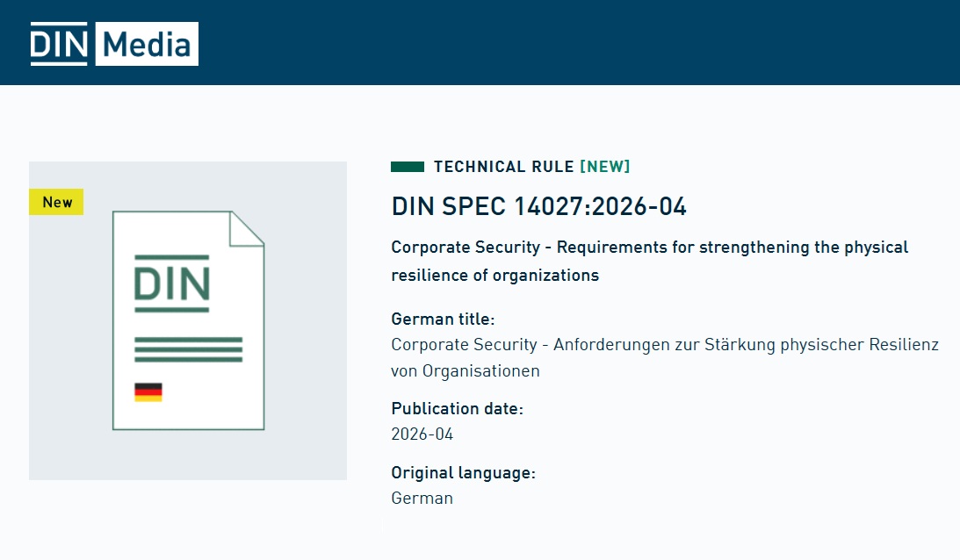Click the Publication date label

(x=457, y=409)
